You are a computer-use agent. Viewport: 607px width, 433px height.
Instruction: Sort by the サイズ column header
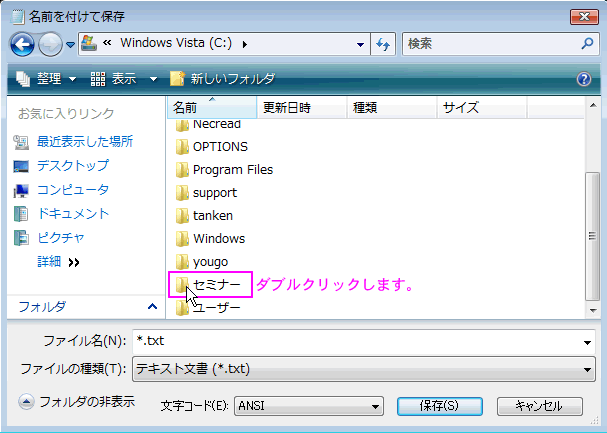(x=482, y=107)
